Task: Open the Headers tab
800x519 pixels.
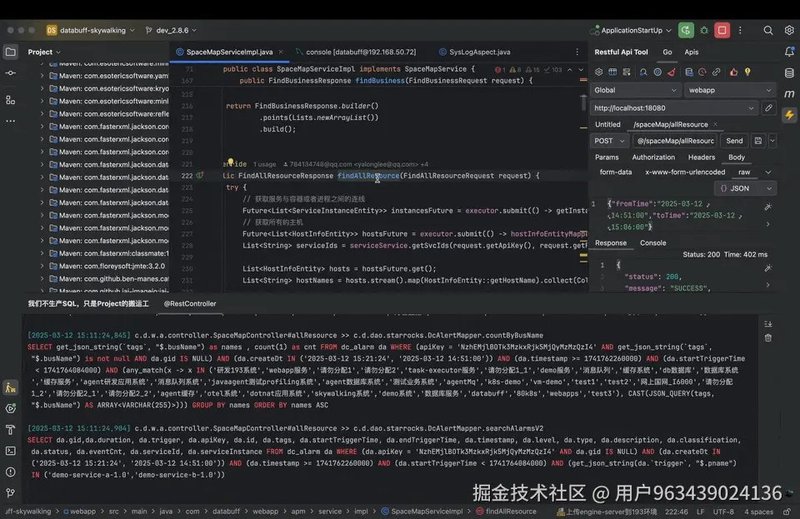Action: 702,157
